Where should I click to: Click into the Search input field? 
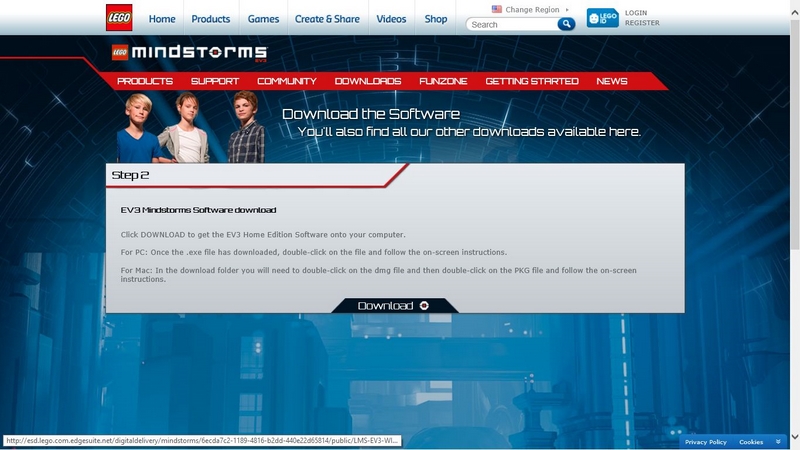click(x=512, y=24)
